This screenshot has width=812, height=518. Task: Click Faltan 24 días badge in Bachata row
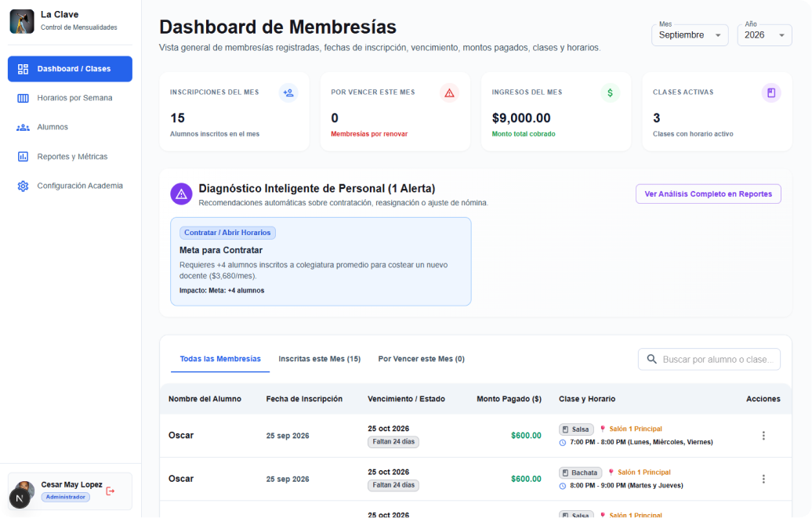(x=393, y=485)
